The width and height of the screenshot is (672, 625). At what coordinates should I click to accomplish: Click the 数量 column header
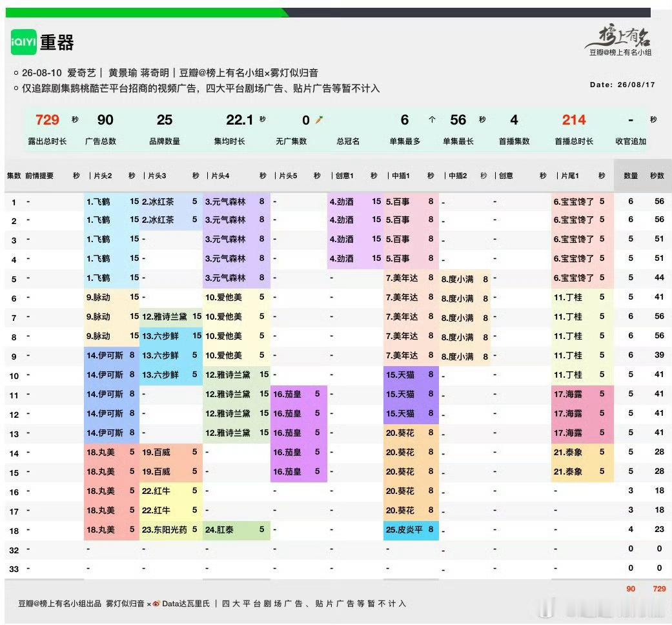pos(631,176)
